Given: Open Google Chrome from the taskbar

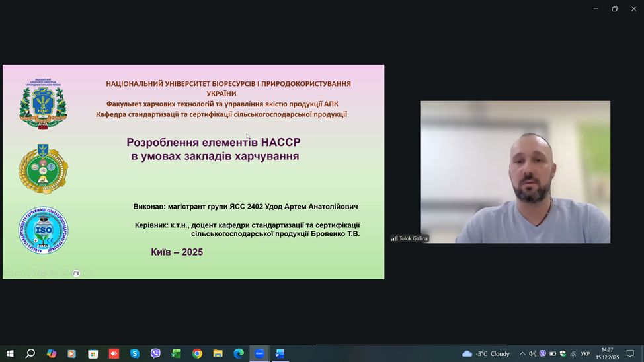Looking at the screenshot, I should click(x=197, y=353).
